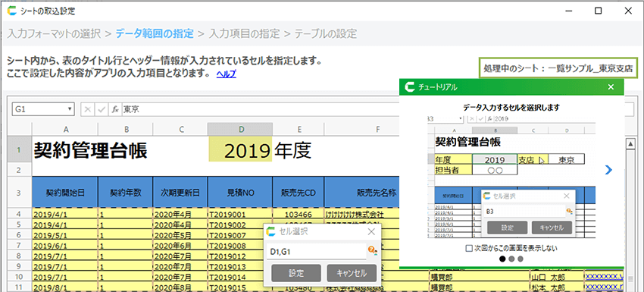Click the 販売先CD header cell
This screenshot has width=644, height=292.
coord(299,193)
